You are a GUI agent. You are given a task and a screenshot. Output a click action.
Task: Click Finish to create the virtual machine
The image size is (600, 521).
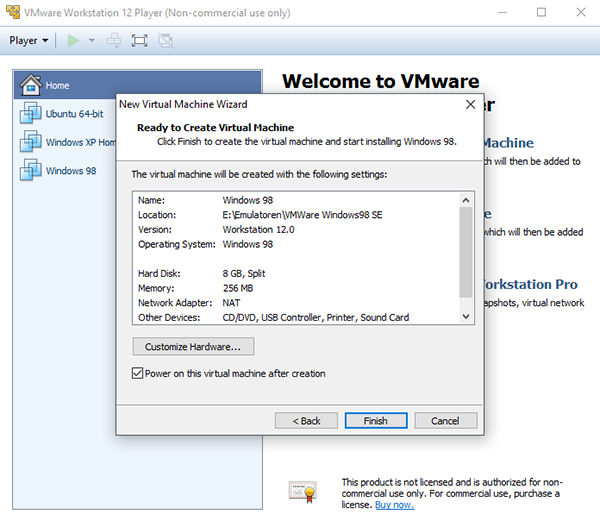(x=375, y=421)
